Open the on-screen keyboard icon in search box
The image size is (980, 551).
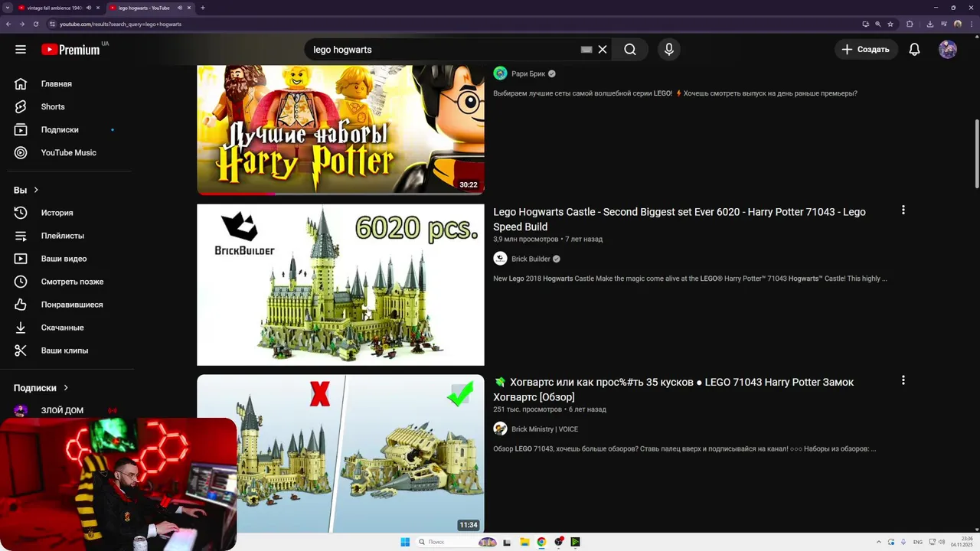pos(586,50)
